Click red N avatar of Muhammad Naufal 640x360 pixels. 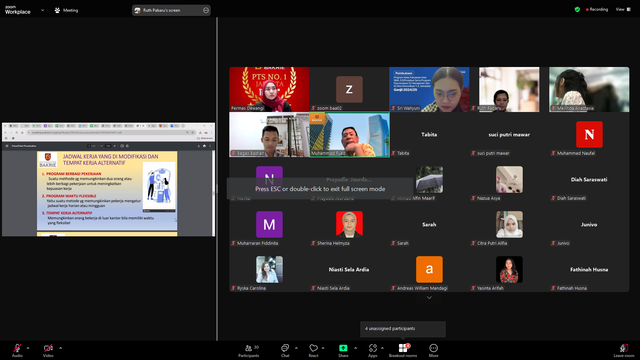pos(589,134)
